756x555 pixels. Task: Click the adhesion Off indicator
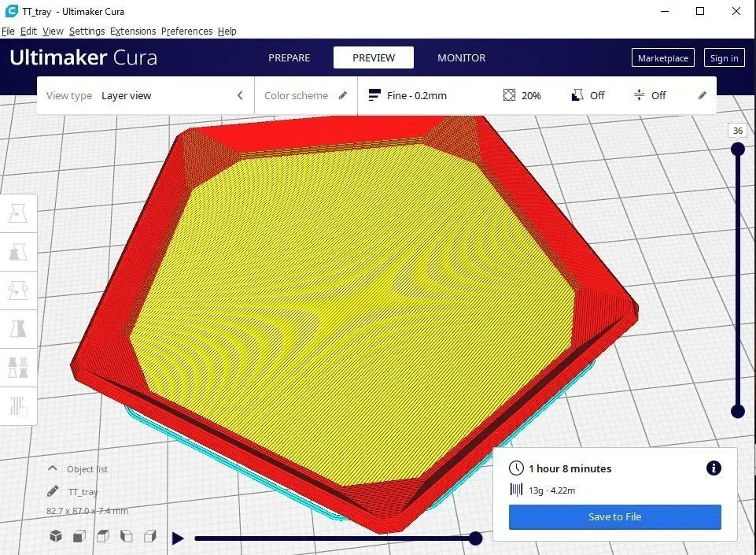650,95
